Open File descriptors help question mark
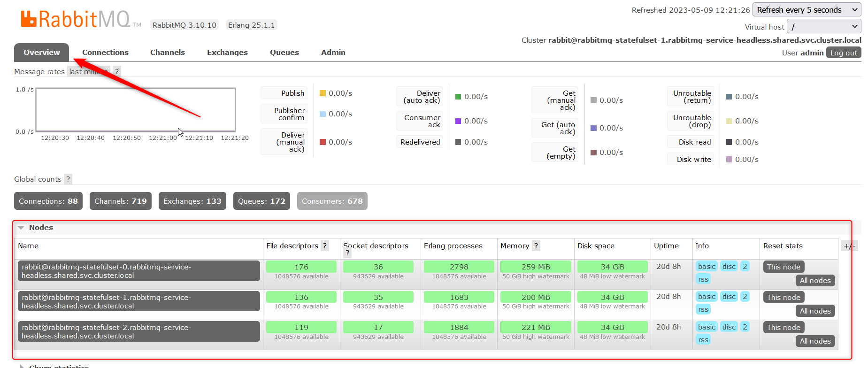 (x=324, y=245)
